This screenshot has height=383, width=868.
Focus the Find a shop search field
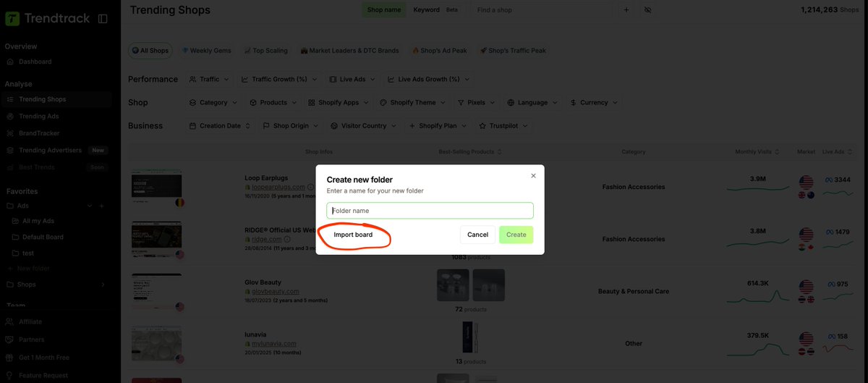[x=542, y=10]
